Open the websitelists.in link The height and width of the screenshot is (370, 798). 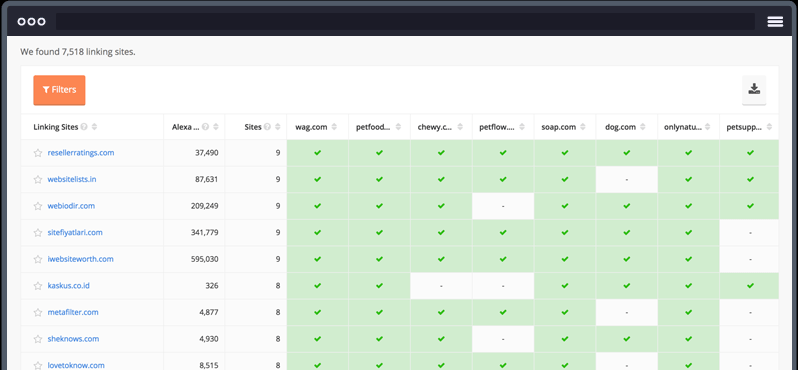click(x=72, y=179)
